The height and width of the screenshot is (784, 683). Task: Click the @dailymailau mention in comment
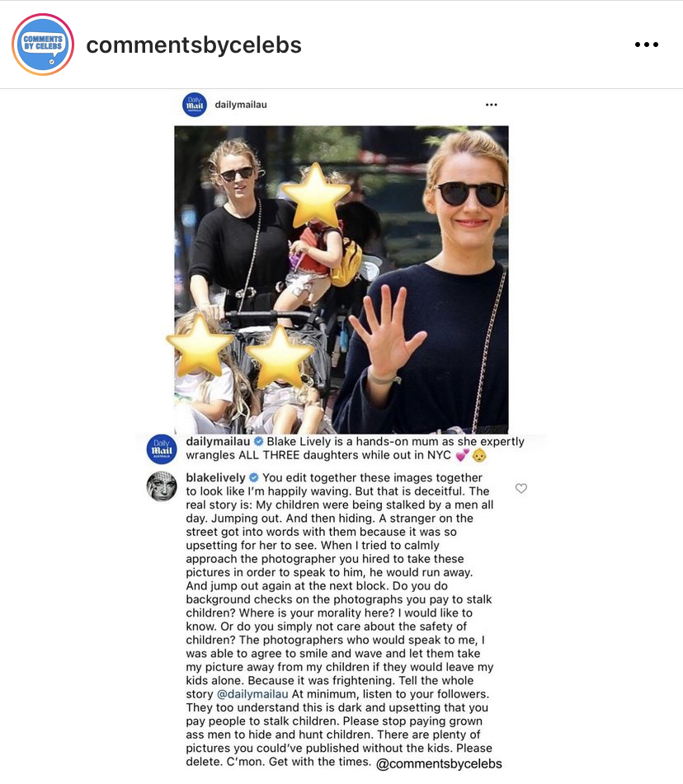point(252,694)
